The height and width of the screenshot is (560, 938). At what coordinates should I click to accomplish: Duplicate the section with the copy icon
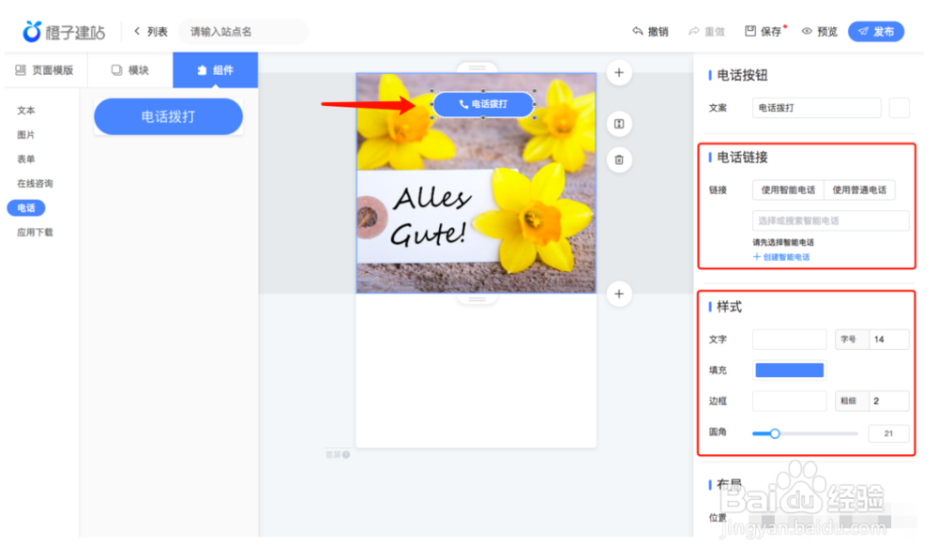coord(619,124)
